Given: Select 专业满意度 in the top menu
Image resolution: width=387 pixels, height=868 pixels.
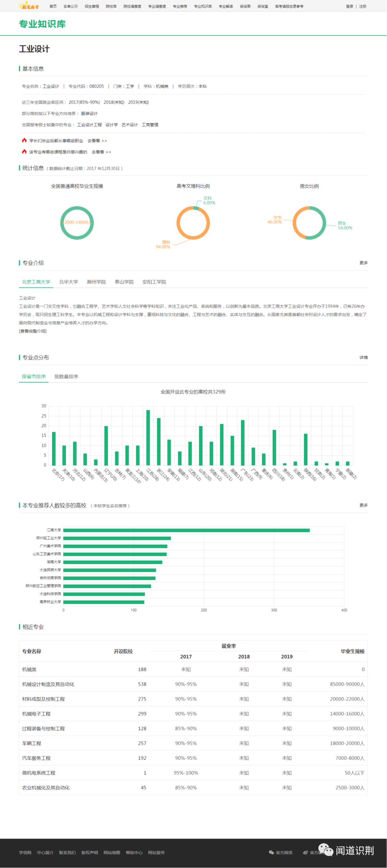Looking at the screenshot, I should point(157,6).
